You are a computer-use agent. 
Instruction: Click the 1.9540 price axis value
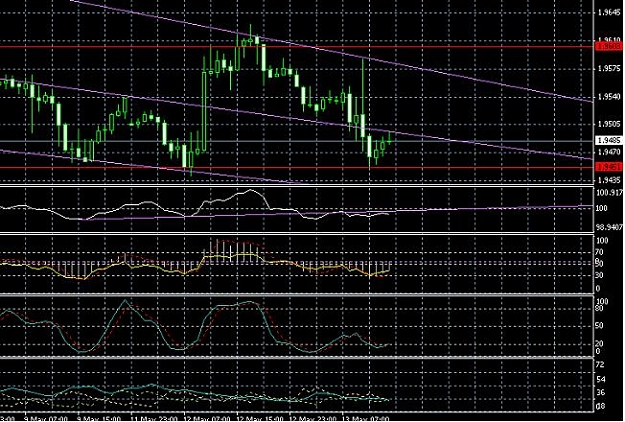[x=610, y=96]
